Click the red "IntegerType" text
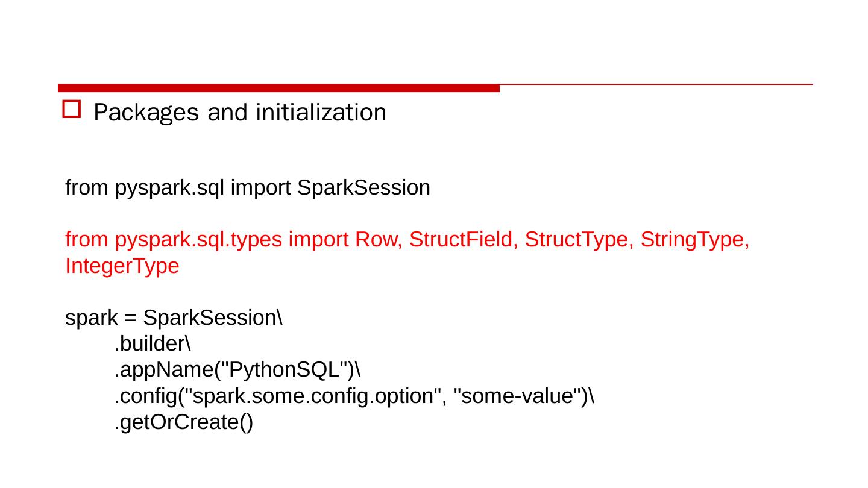 pos(122,266)
